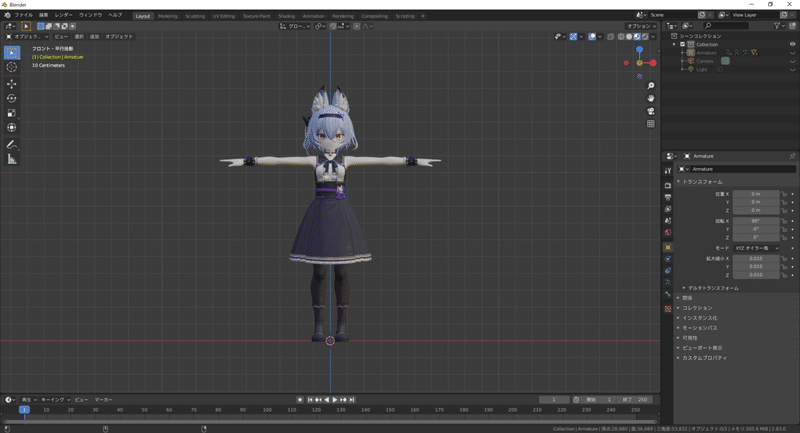
Task: Open the transform orientation グロー.. dropdown
Action: coord(295,26)
